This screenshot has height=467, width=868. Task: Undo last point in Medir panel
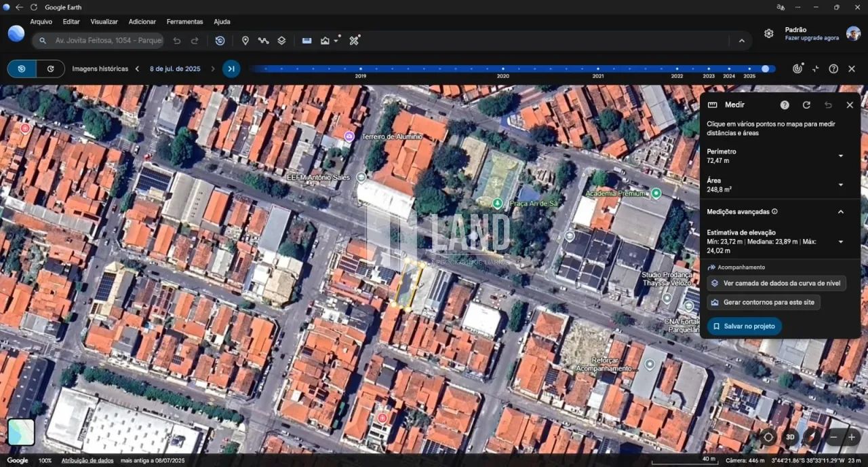coord(828,105)
